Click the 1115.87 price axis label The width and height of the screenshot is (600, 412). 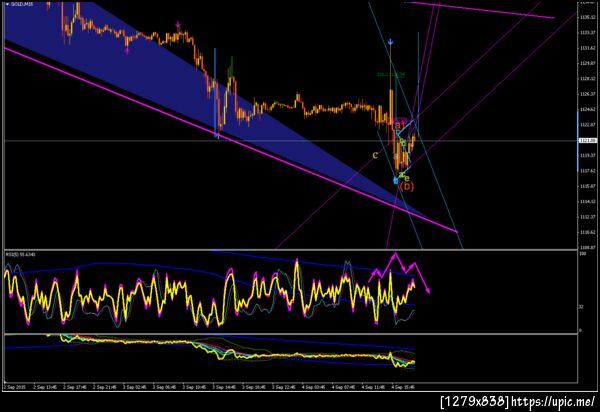[x=588, y=186]
